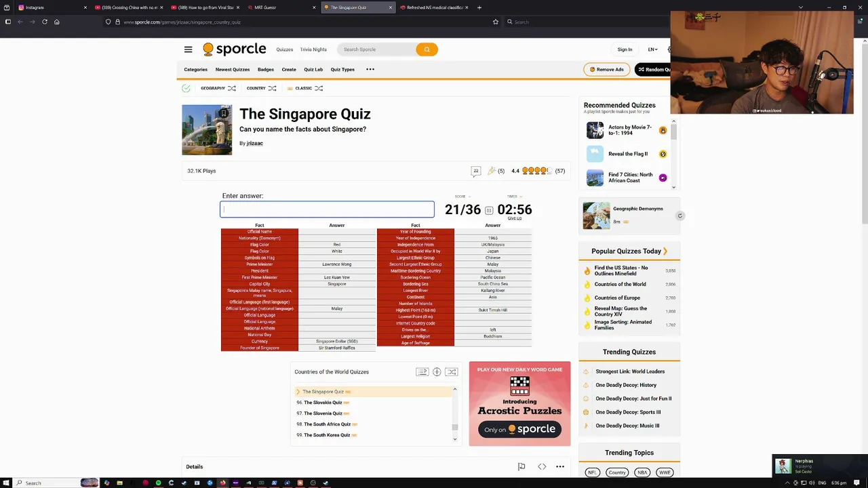Click the Classic quiz type shuffle icon
This screenshot has height=488, width=868.
click(319, 88)
